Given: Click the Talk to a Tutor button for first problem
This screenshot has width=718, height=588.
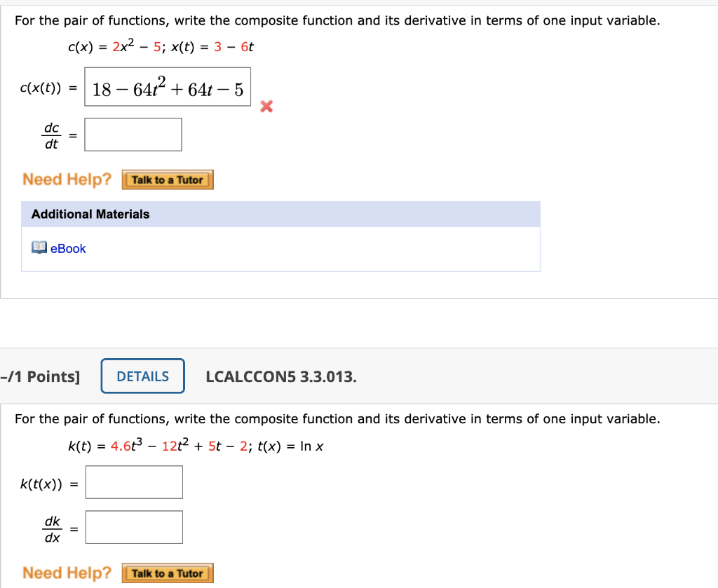Looking at the screenshot, I should (167, 179).
